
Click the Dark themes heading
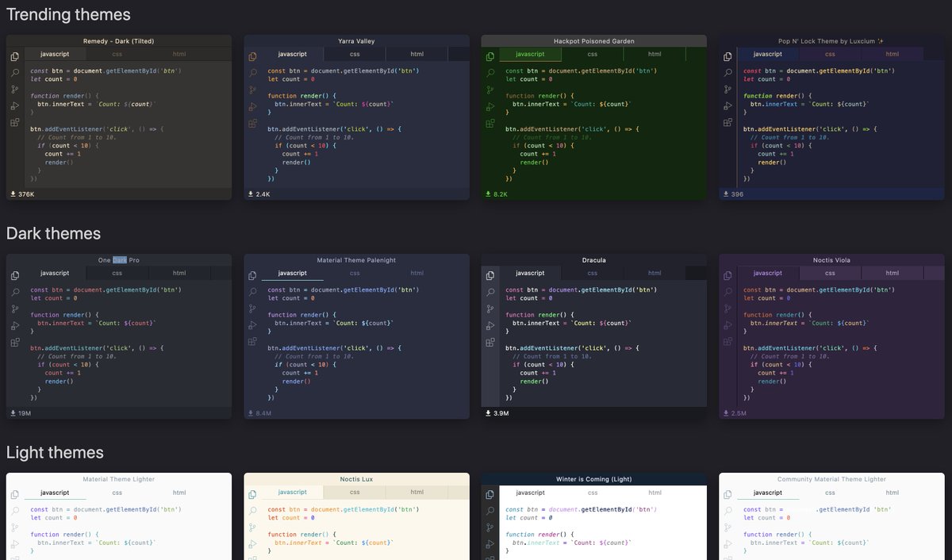pyautogui.click(x=53, y=233)
